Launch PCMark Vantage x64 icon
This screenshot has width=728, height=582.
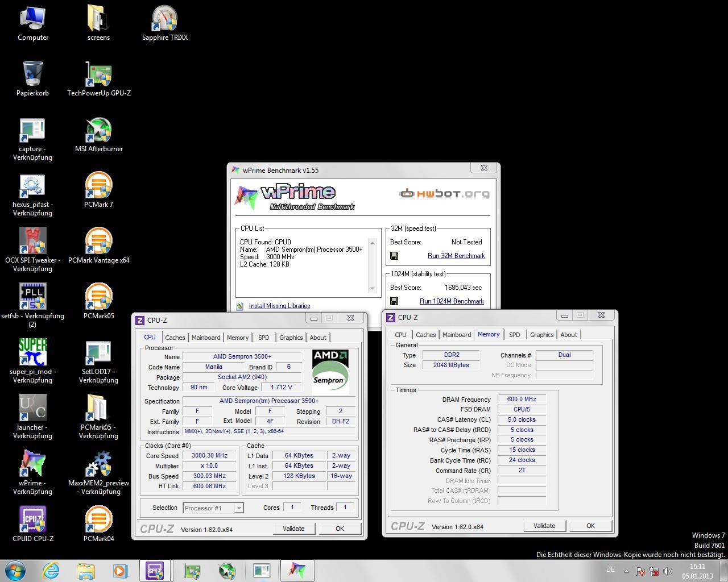(x=98, y=246)
